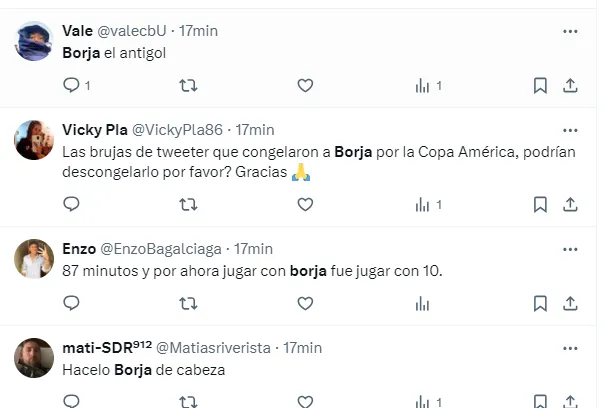
Task: Share Vicky Pla's tweet
Action: [570, 204]
